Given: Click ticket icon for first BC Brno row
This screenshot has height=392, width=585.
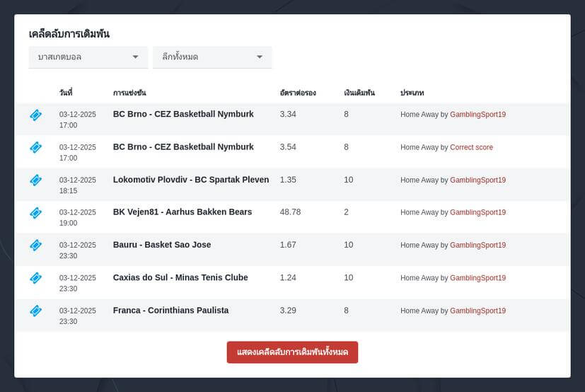Looking at the screenshot, I should click(x=36, y=115).
